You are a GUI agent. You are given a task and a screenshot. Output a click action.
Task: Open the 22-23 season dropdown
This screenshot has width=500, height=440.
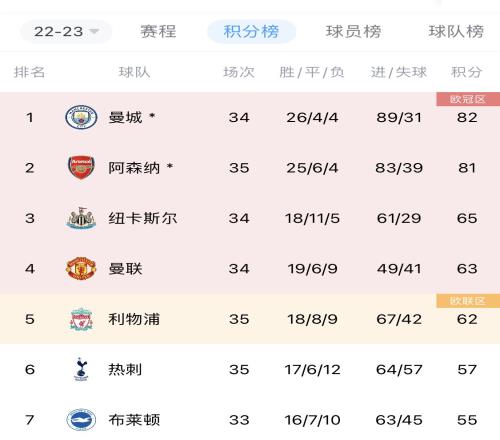(x=66, y=32)
